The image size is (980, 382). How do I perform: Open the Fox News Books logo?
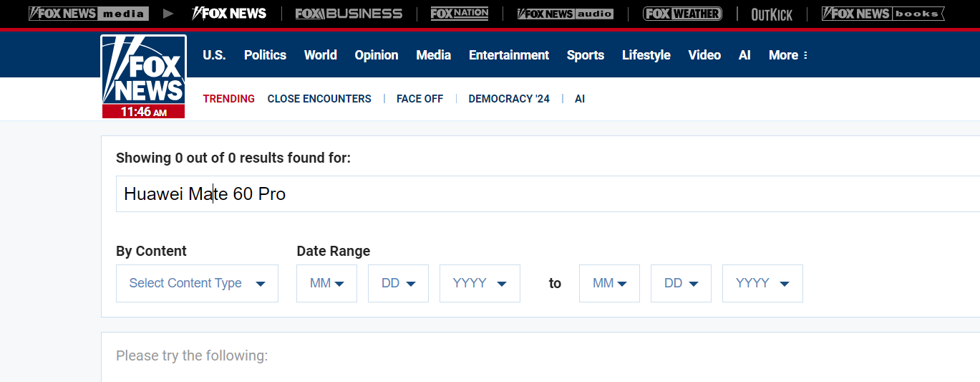[x=883, y=14]
